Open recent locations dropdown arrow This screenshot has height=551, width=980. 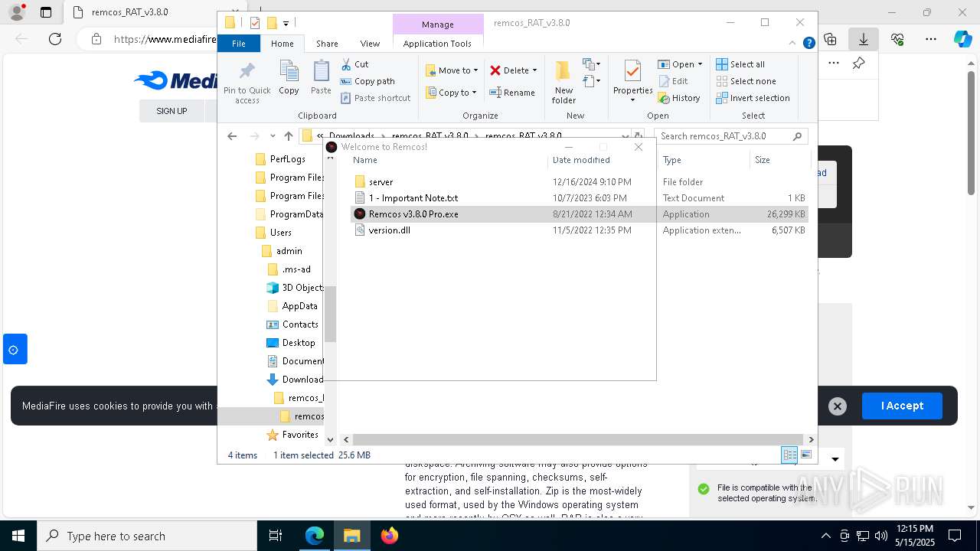(x=273, y=136)
